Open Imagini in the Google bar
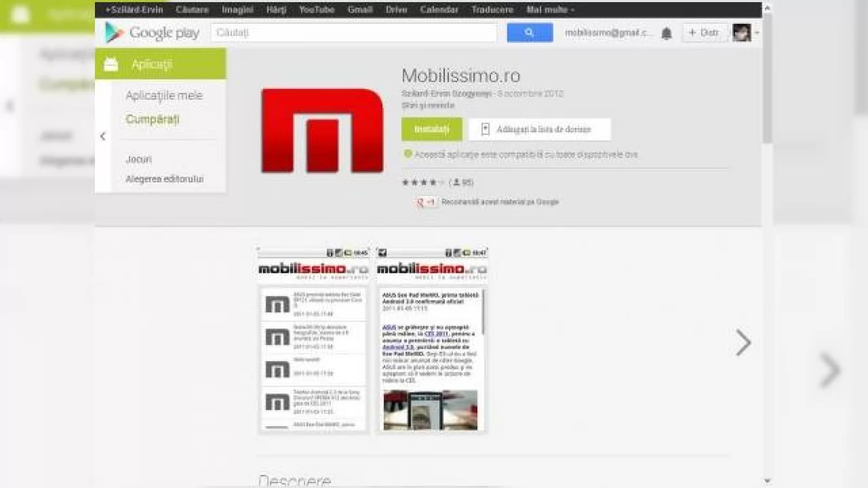This screenshot has height=488, width=868. click(238, 9)
